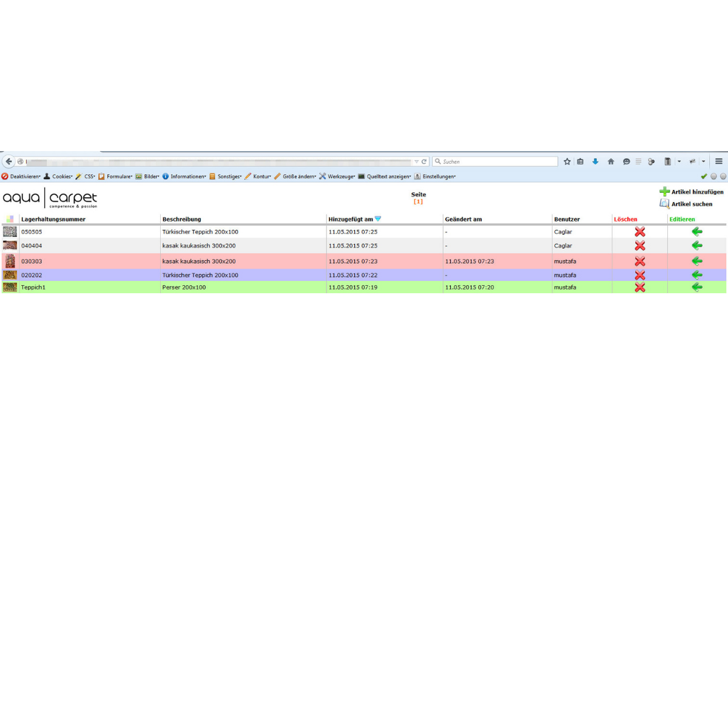Viewport: 728px width, 728px height.
Task: Edit article 030303 via green arrow
Action: [x=697, y=261]
